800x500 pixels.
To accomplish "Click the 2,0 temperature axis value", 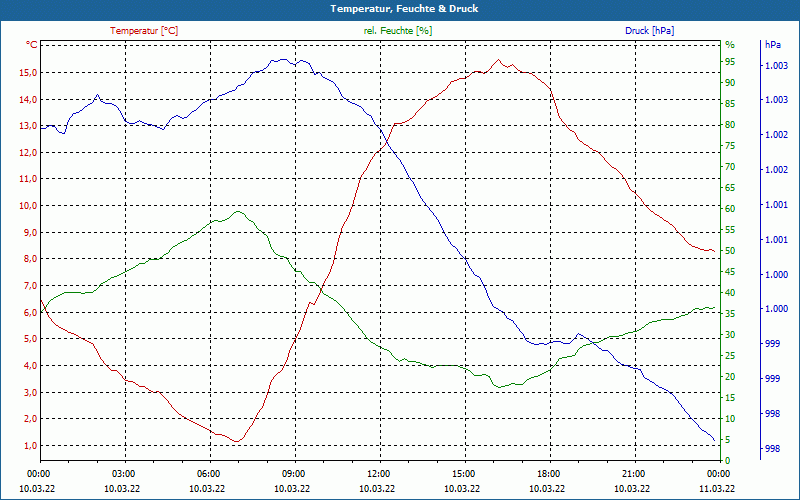I will pyautogui.click(x=30, y=419).
